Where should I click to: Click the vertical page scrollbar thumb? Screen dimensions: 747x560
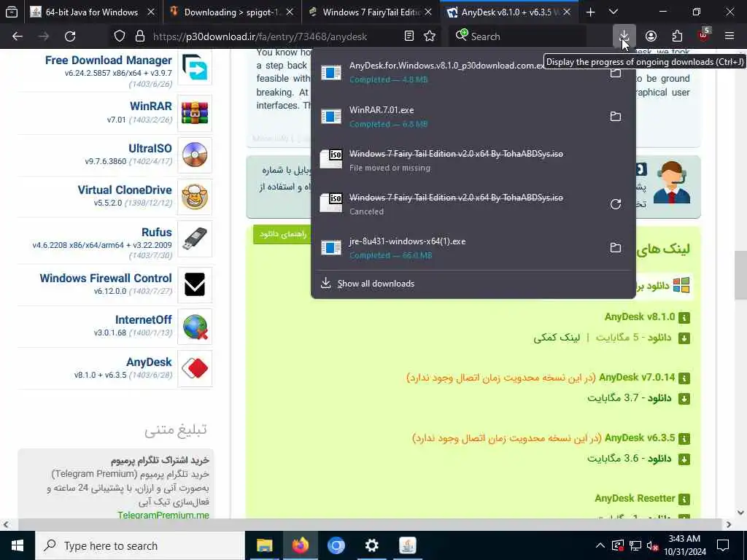pos(740,275)
